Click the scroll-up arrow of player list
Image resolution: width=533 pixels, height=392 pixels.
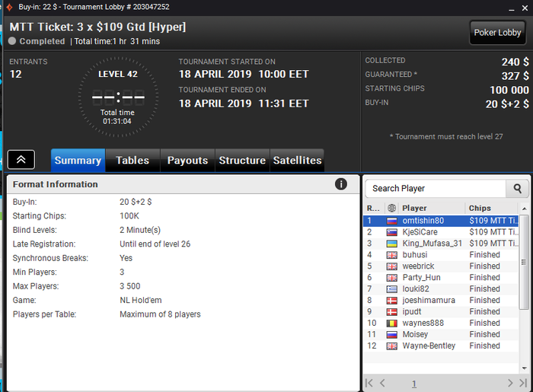(524, 209)
